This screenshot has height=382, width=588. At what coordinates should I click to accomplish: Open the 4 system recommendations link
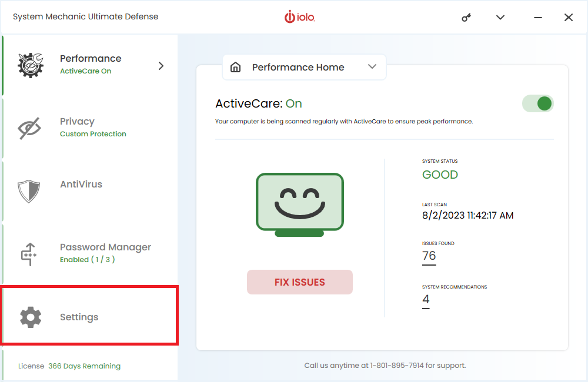pyautogui.click(x=426, y=300)
